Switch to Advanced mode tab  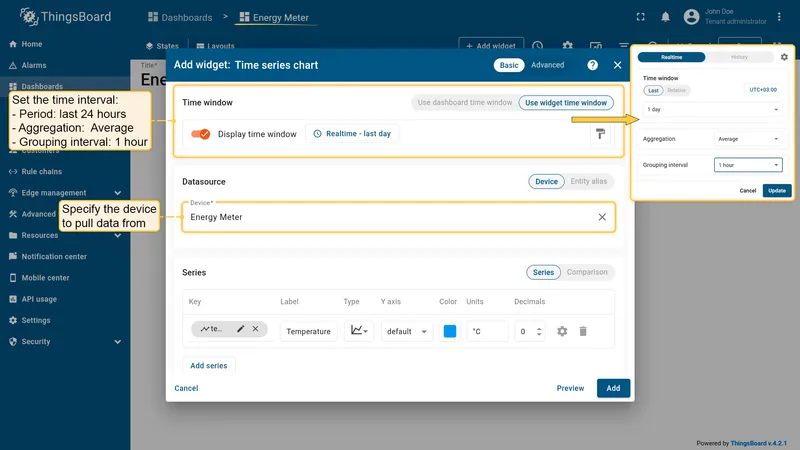pyautogui.click(x=547, y=65)
